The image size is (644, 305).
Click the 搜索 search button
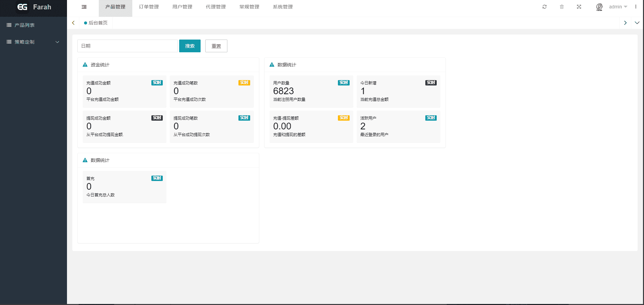point(190,46)
